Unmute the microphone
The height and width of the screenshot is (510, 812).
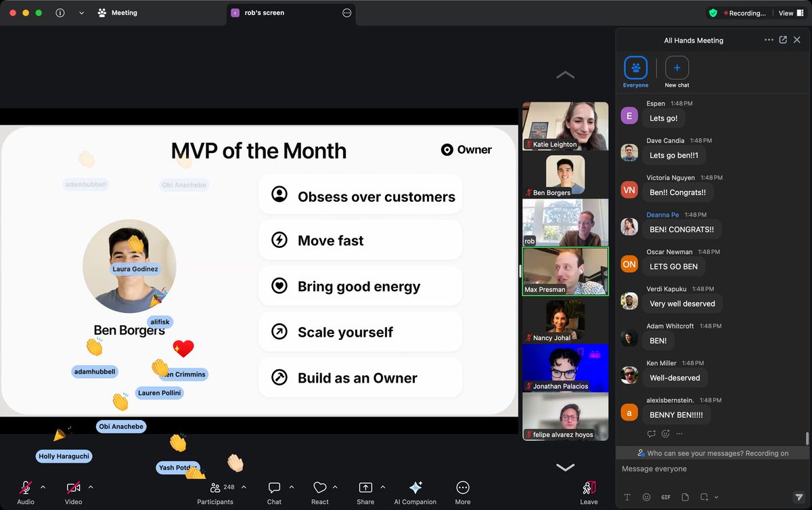tap(26, 488)
